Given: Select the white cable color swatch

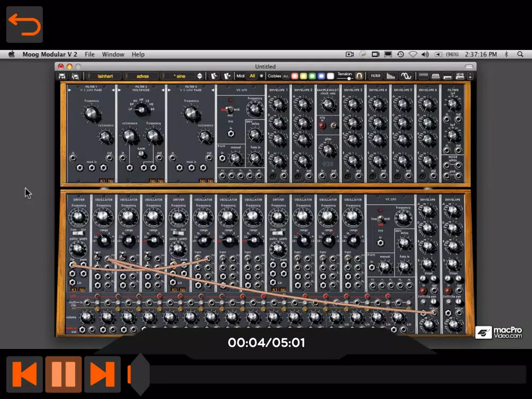Looking at the screenshot, I should pos(330,76).
